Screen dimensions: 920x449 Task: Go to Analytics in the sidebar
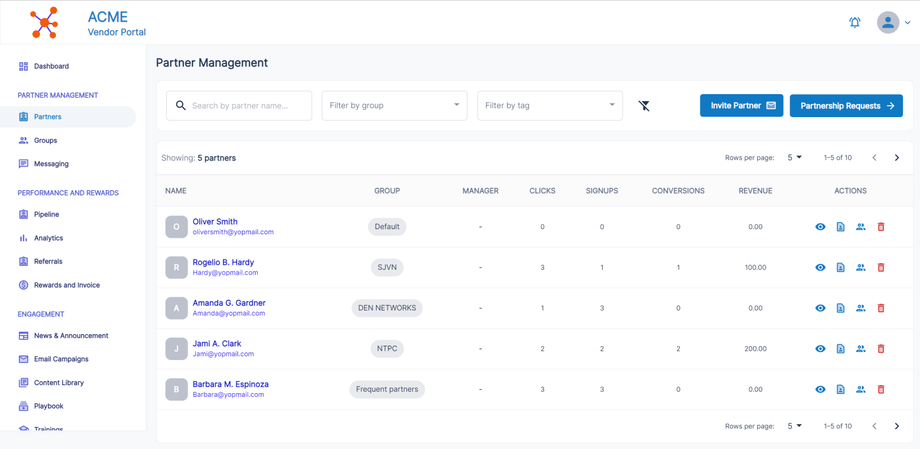point(48,238)
